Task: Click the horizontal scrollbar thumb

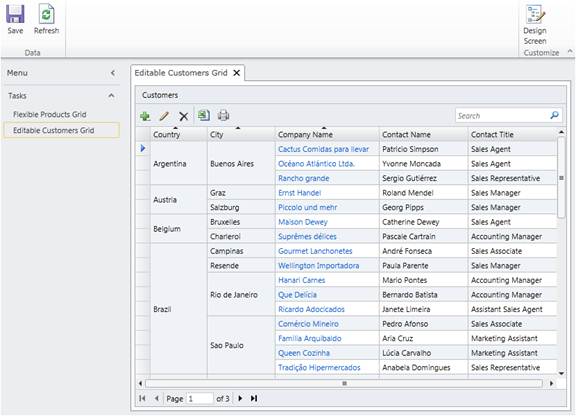Action: [344, 384]
